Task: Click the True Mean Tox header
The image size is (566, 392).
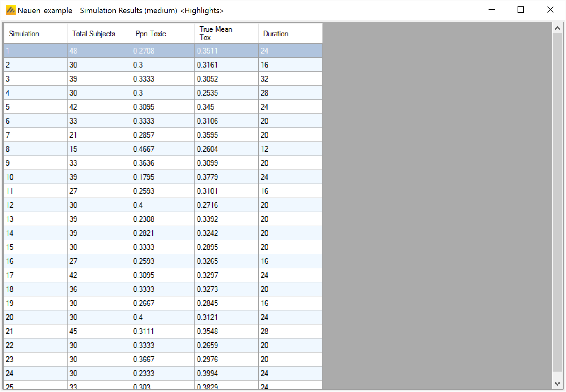Action: 226,34
